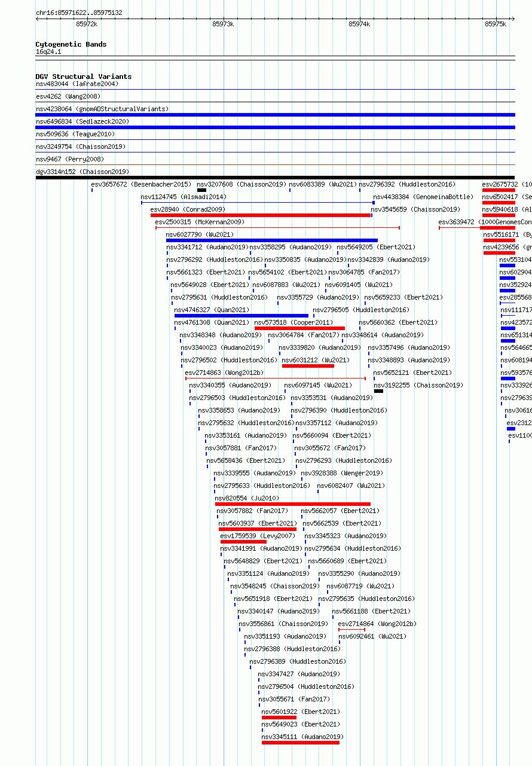Click label nsv5652121 (Ebert2021)
The image size is (532, 766).
pos(413,373)
